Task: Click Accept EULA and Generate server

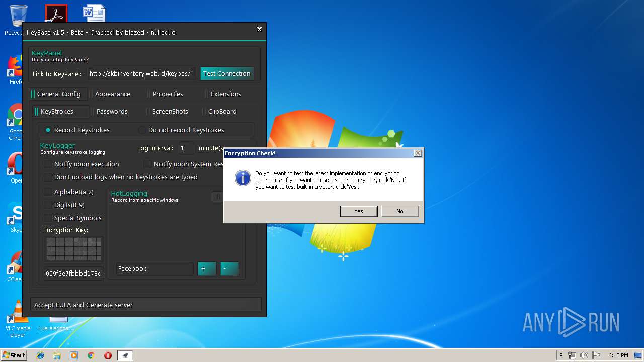Action: point(146,305)
